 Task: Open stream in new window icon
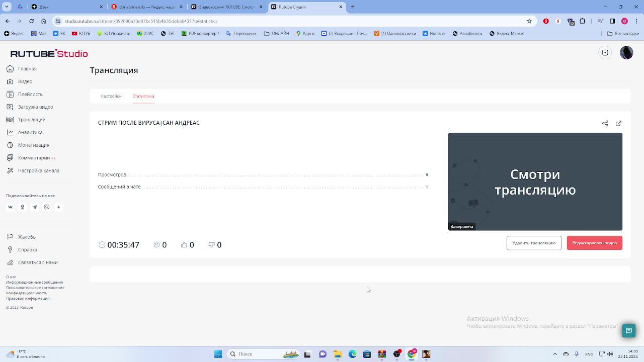[x=618, y=123]
